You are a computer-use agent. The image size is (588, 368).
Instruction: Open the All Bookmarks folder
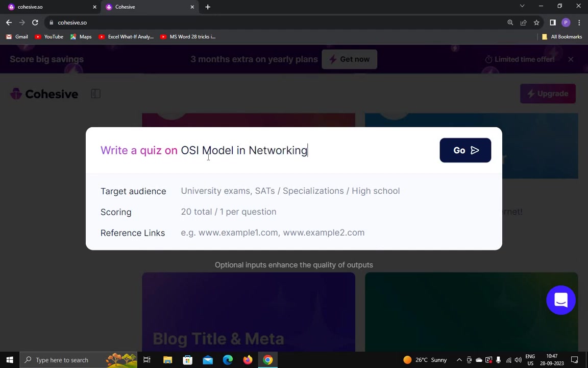(x=562, y=37)
